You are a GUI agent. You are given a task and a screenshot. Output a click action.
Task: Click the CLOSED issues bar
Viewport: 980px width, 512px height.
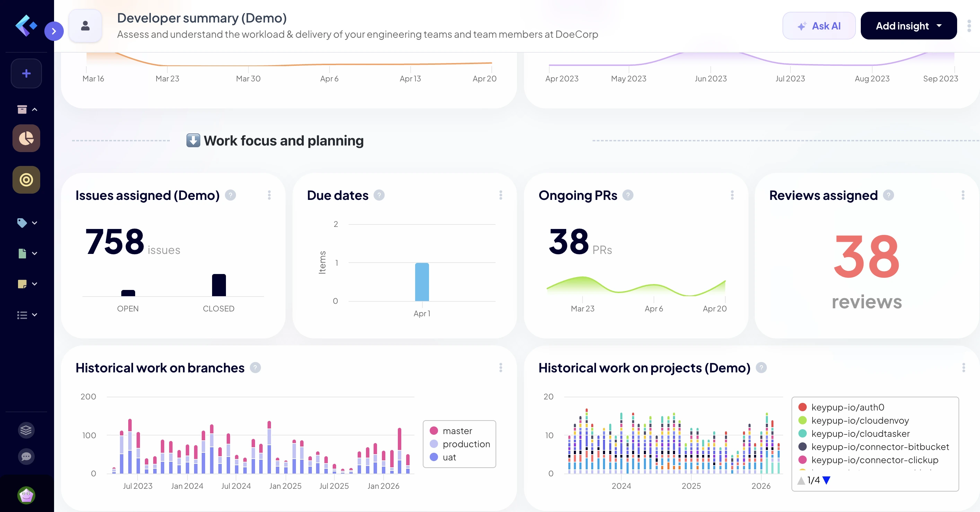coord(219,285)
